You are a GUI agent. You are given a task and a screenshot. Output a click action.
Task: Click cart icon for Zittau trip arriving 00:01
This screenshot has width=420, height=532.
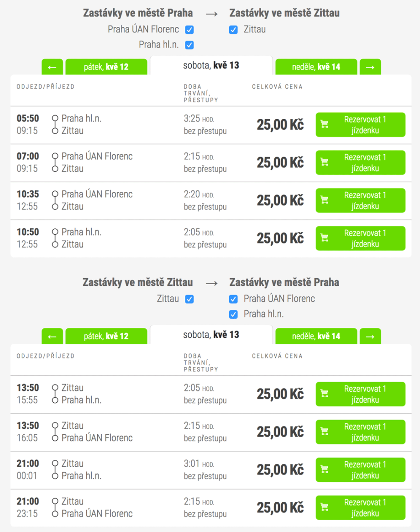(x=325, y=470)
